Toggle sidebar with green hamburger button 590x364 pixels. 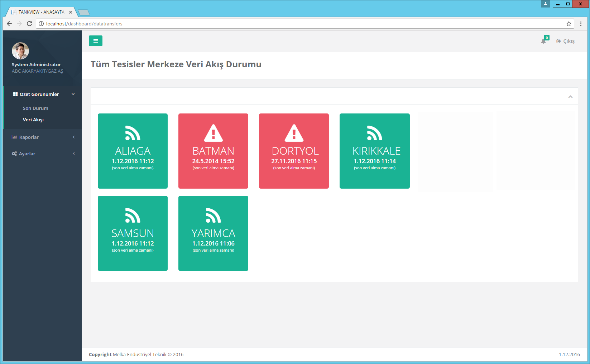click(95, 41)
